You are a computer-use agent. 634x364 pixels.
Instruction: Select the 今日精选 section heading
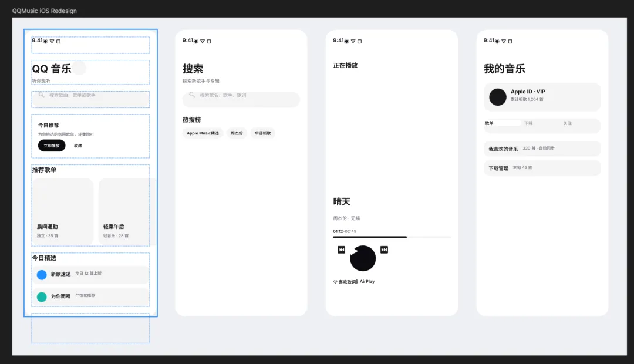(45, 258)
